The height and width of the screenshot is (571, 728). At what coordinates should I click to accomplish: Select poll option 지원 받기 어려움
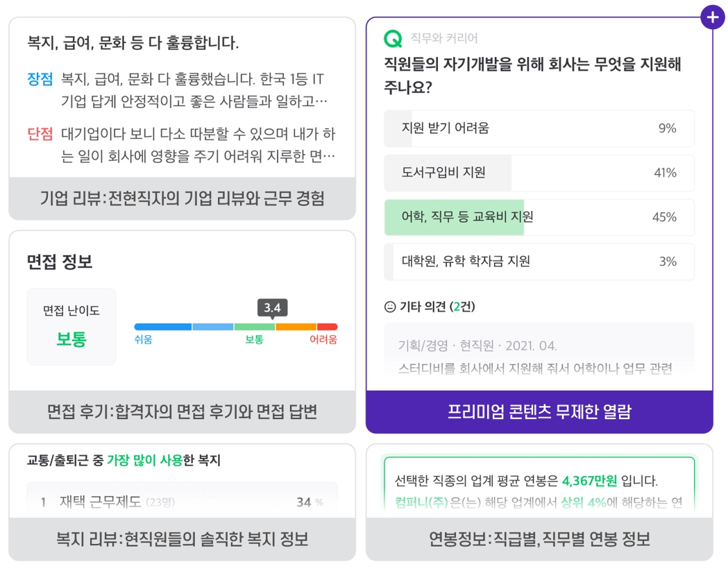[x=539, y=128]
